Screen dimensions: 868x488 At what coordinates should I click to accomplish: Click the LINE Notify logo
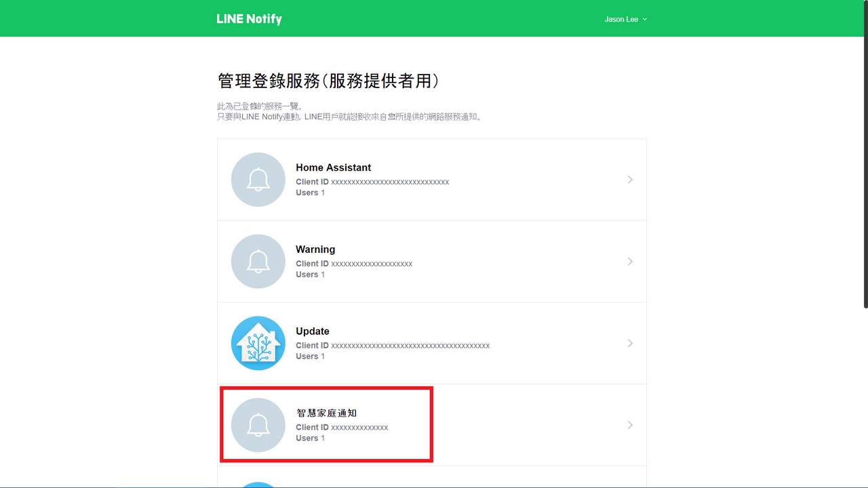click(249, 19)
